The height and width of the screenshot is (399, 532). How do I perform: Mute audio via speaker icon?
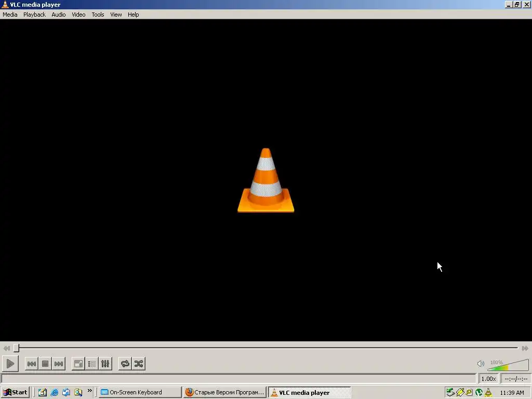point(481,364)
